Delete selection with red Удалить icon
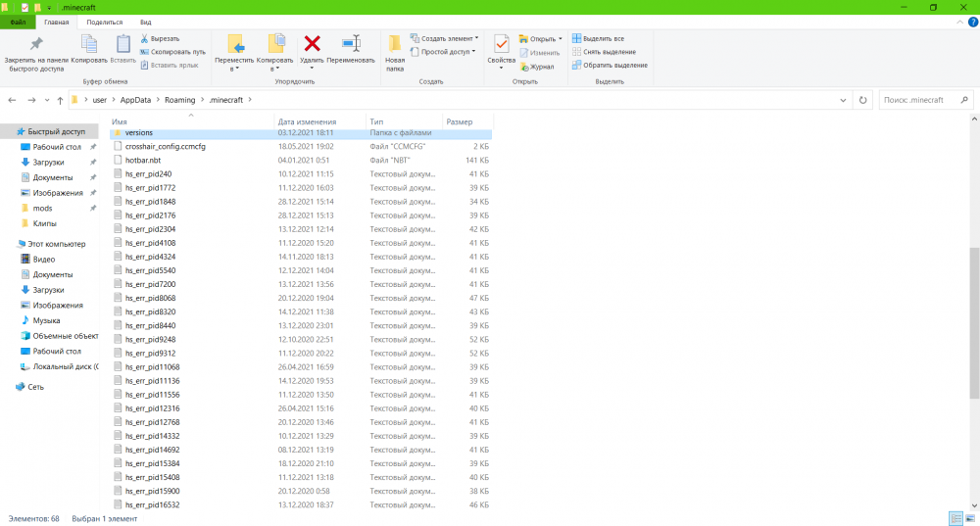 312,51
